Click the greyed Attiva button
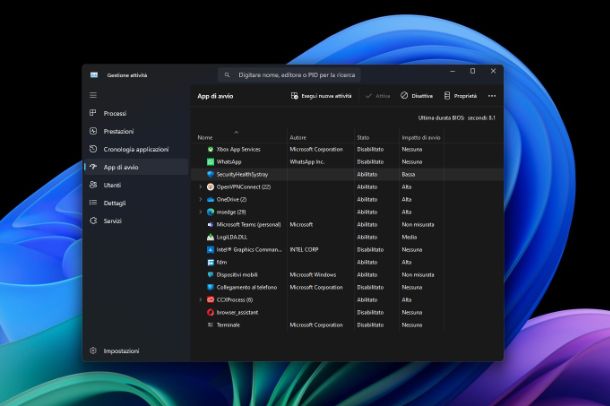This screenshot has height=406, width=610. (x=377, y=96)
